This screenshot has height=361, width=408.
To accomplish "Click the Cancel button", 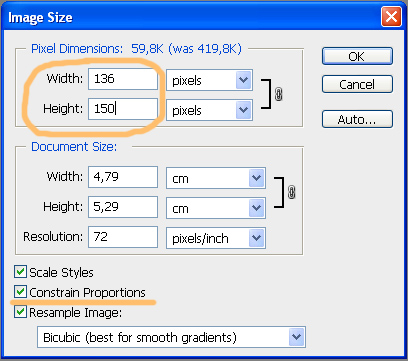I will coord(357,84).
